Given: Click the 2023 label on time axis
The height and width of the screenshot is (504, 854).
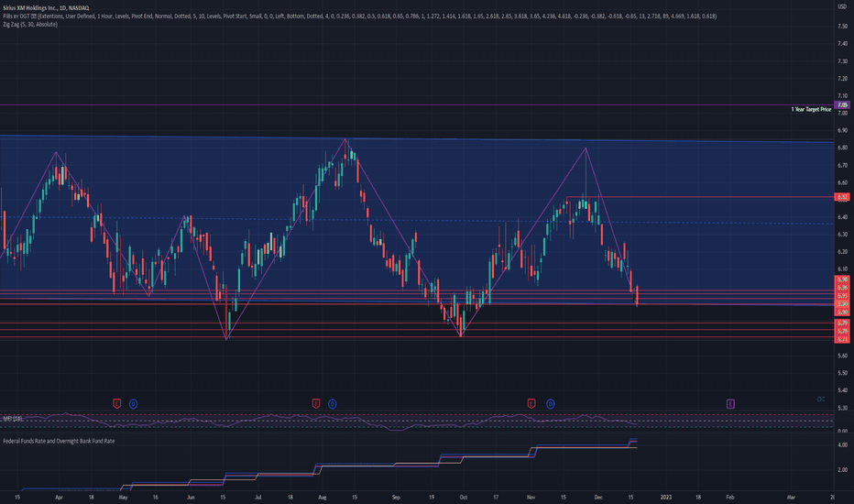Looking at the screenshot, I should point(665,498).
